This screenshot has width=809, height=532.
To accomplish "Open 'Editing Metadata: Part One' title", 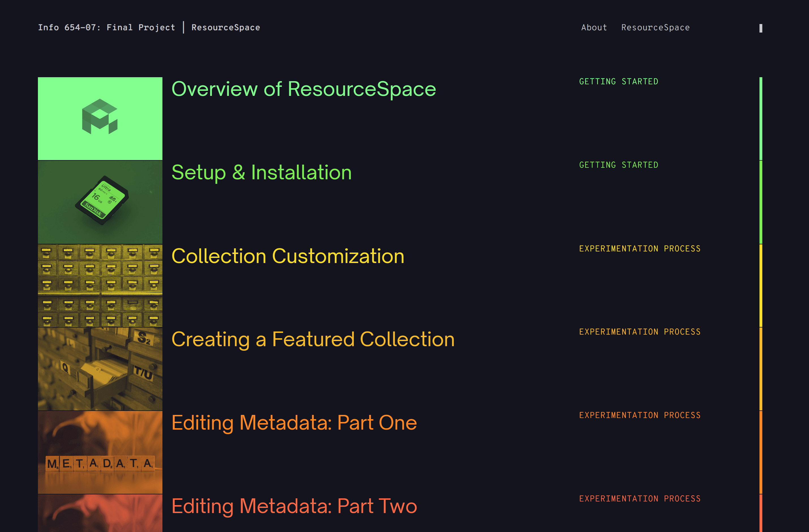I will coord(294,423).
